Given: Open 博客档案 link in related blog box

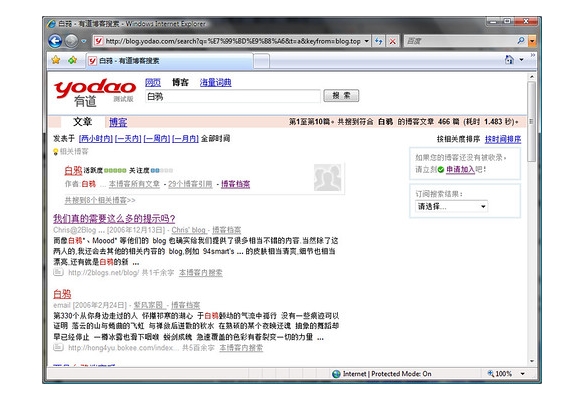Looking at the screenshot, I should tap(235, 184).
